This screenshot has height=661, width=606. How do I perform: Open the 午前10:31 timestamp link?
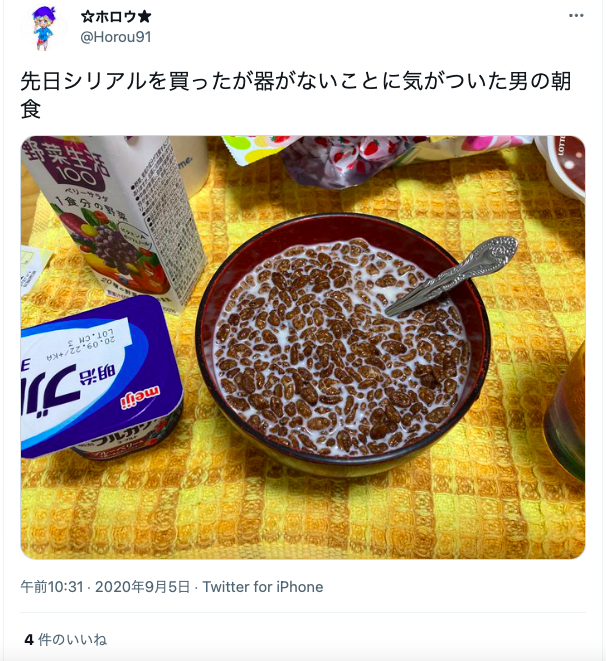coord(52,587)
